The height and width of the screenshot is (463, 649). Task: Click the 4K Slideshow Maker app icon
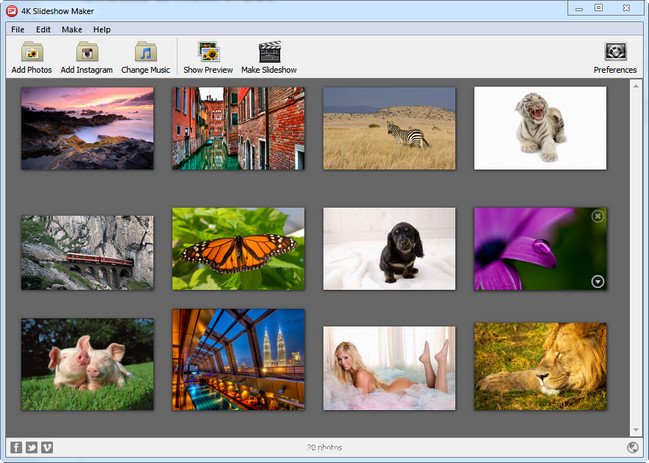[x=12, y=11]
